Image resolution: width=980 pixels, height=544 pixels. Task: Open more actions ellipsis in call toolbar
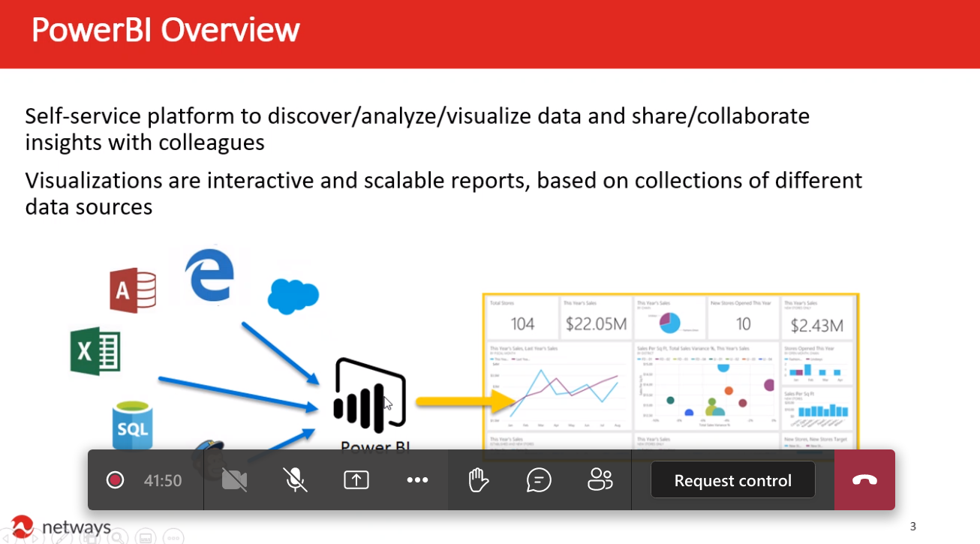417,480
